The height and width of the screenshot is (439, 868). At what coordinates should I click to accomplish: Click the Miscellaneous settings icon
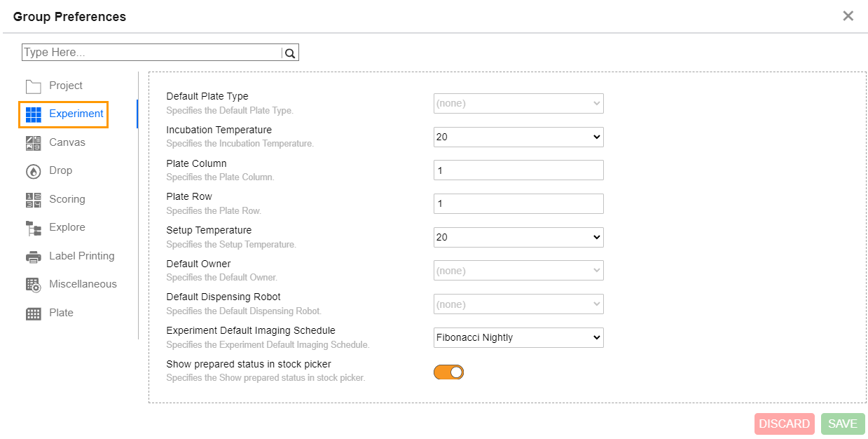pyautogui.click(x=34, y=285)
